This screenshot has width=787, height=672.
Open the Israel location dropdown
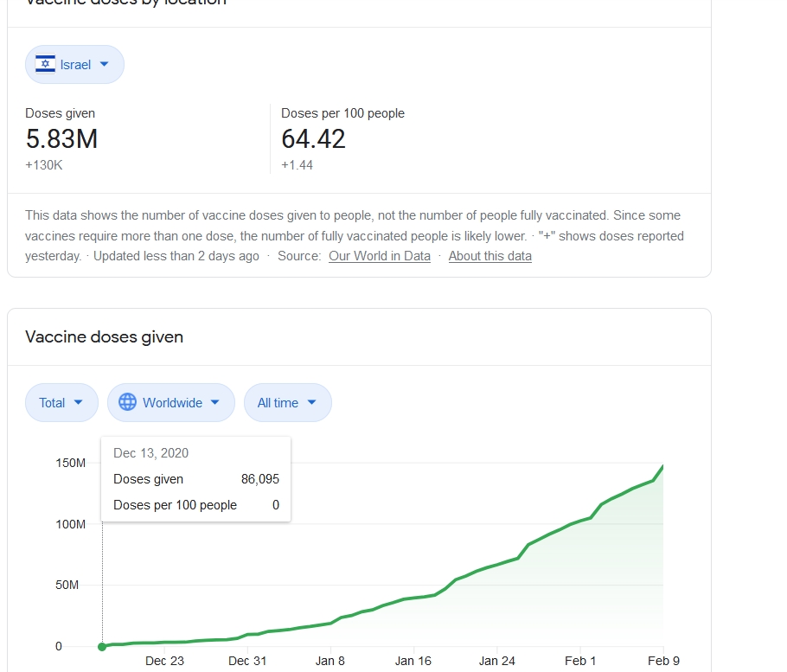click(74, 64)
